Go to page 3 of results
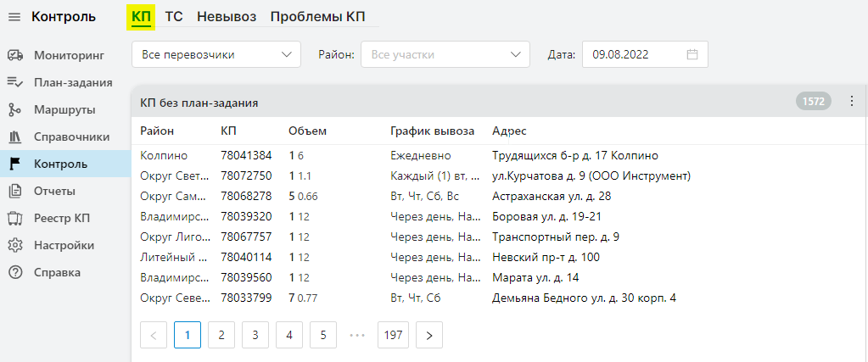Viewport: 868px width, 362px height. click(x=255, y=335)
